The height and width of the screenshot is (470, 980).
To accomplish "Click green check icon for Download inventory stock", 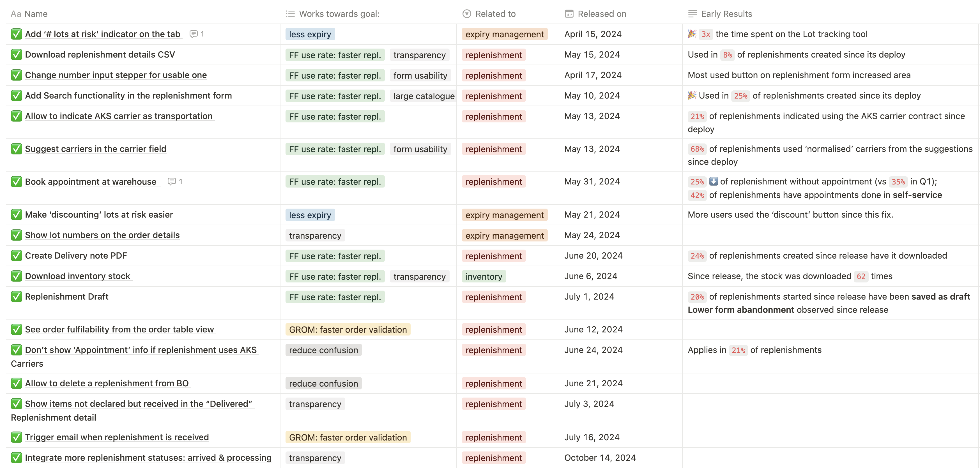I will pos(16,276).
